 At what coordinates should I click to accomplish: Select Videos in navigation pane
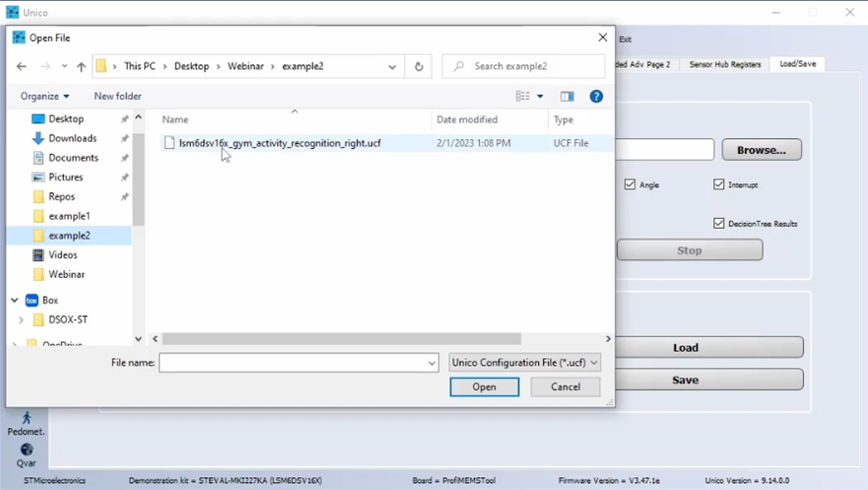click(62, 254)
